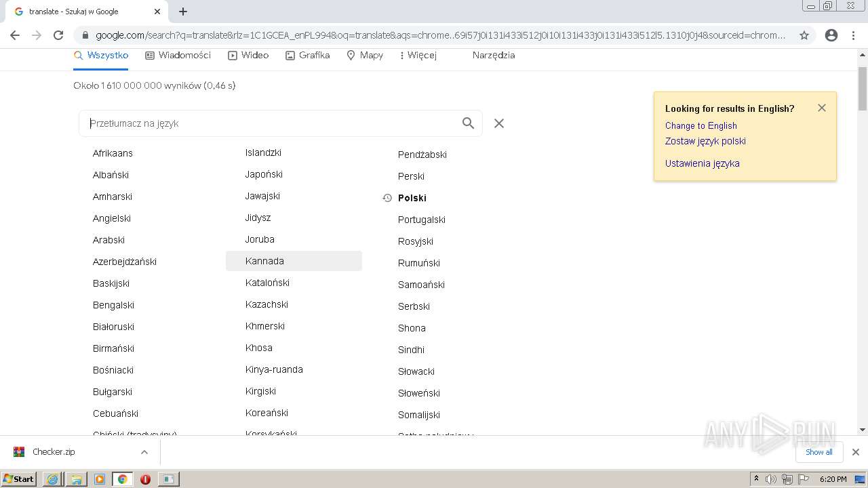Select Jidysz language
Viewport: 868px width, 488px height.
258,218
